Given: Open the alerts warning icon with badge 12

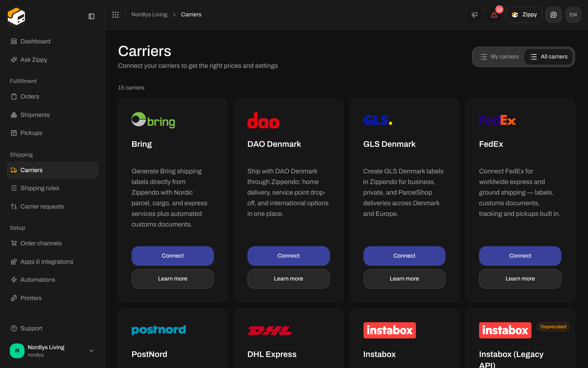Looking at the screenshot, I should [494, 15].
